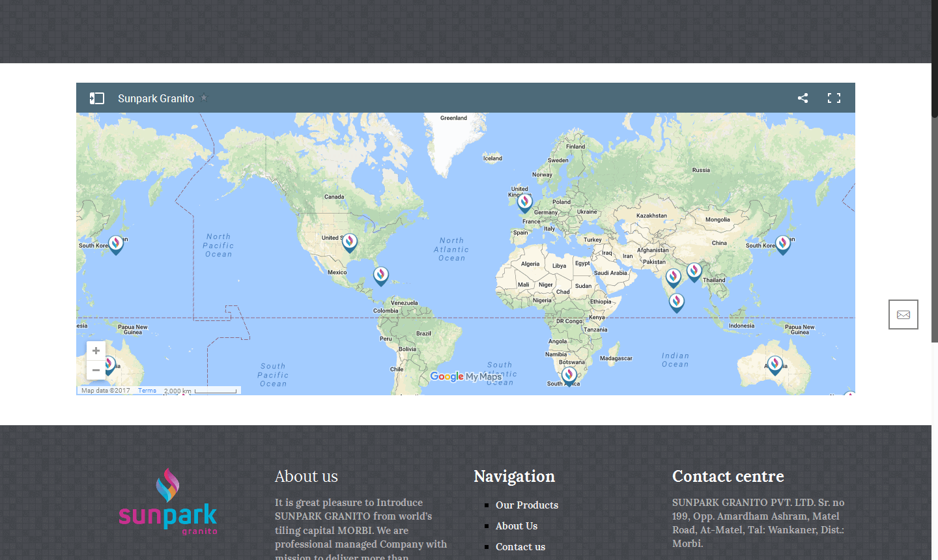This screenshot has height=560, width=938.
Task: Open the Google My Maps logo link
Action: click(466, 376)
